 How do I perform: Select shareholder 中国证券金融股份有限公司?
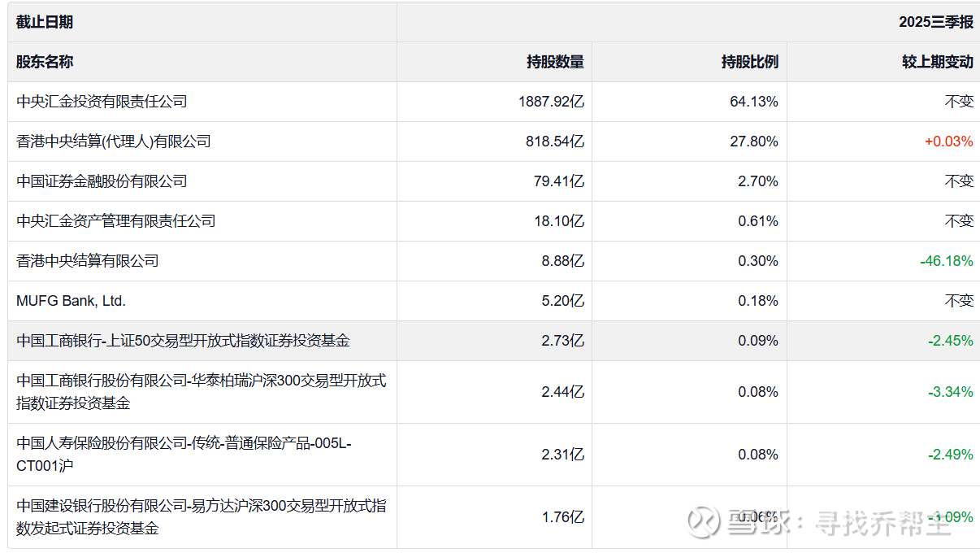(x=102, y=181)
